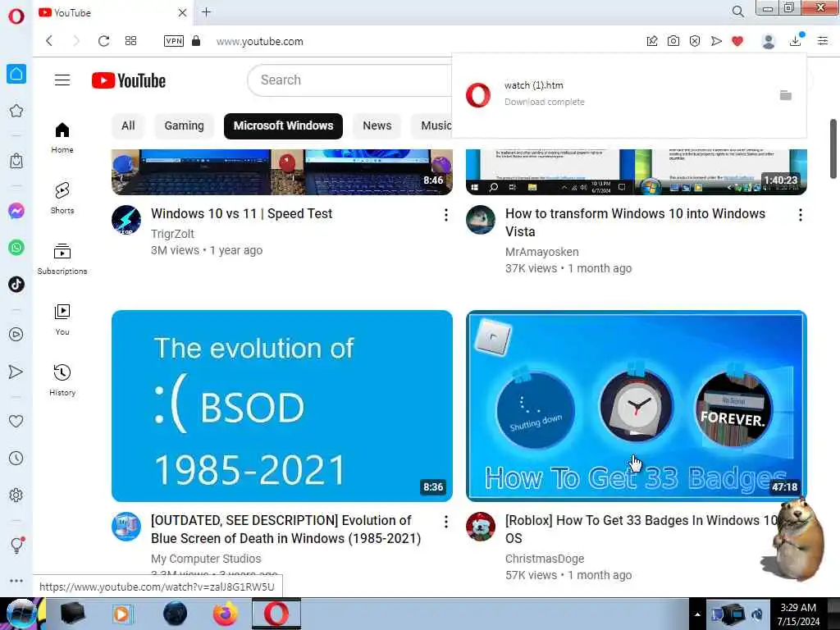The width and height of the screenshot is (840, 630).
Task: Select the News filter chip
Action: (377, 126)
